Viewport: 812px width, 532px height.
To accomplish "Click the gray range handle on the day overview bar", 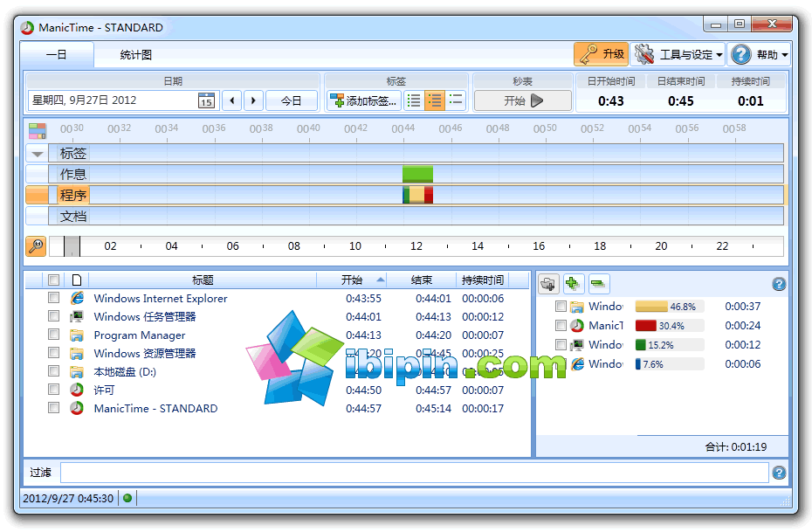I will (72, 246).
